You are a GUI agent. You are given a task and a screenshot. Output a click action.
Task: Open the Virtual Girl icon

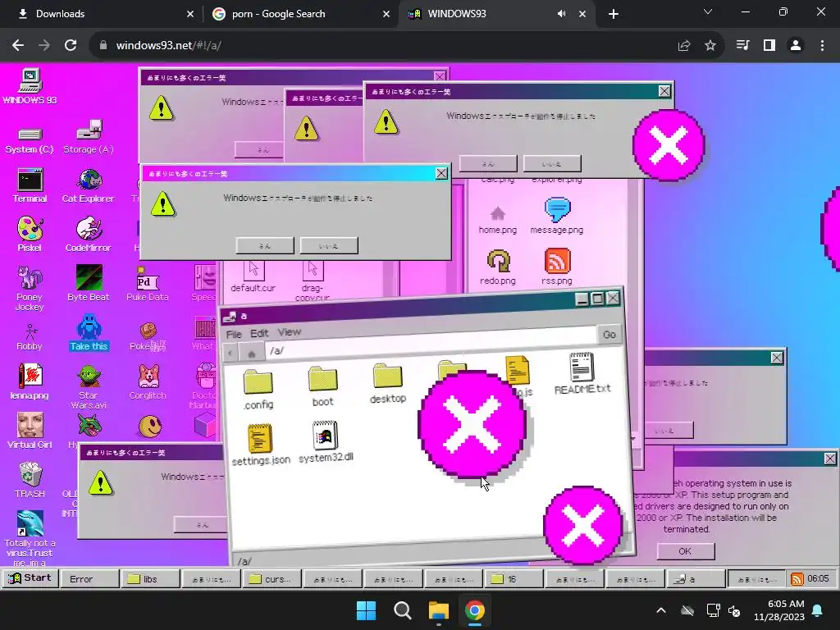point(30,431)
